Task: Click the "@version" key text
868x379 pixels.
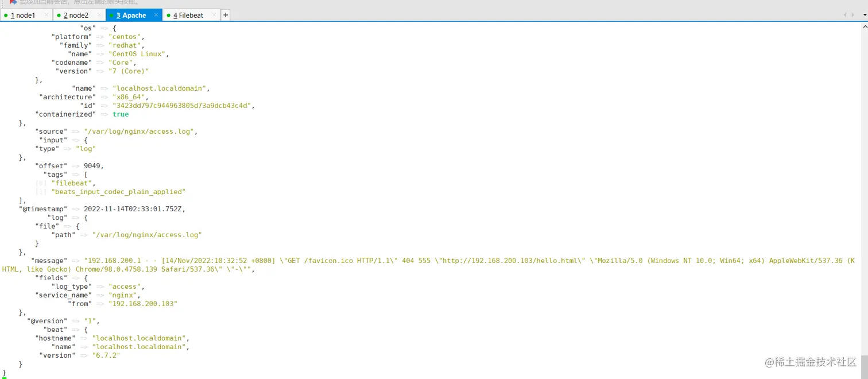Action: point(47,321)
